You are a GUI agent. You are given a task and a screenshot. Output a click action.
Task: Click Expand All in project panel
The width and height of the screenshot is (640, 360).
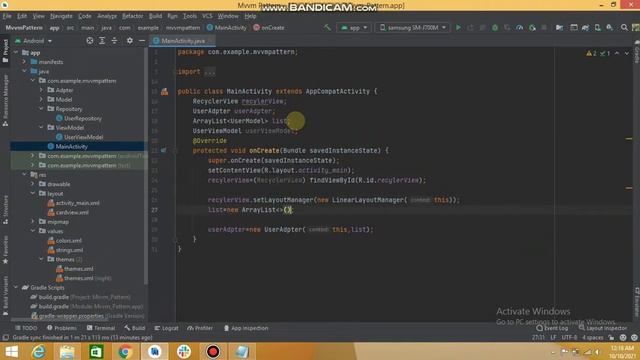pyautogui.click(x=102, y=41)
